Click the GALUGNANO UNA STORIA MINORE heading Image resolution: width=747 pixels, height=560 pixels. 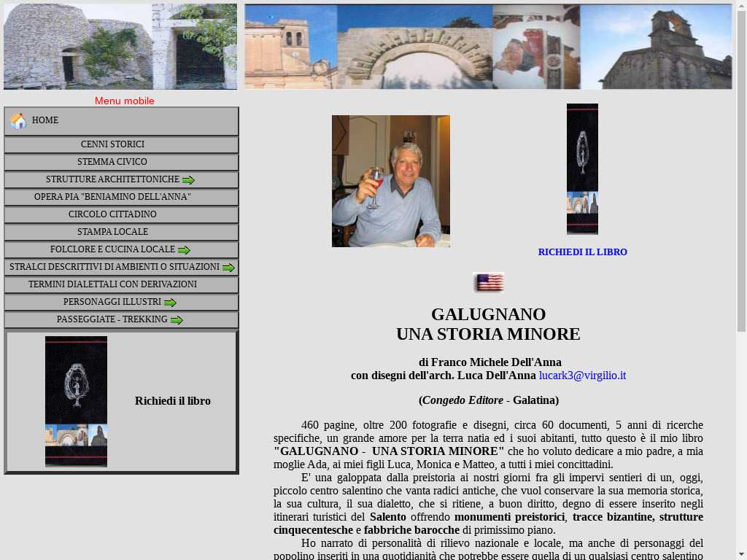(x=488, y=324)
